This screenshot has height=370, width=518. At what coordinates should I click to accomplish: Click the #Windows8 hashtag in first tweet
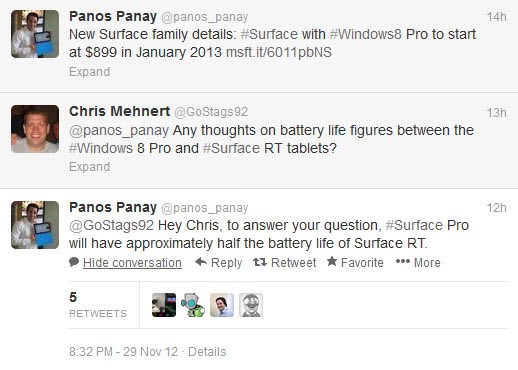365,34
